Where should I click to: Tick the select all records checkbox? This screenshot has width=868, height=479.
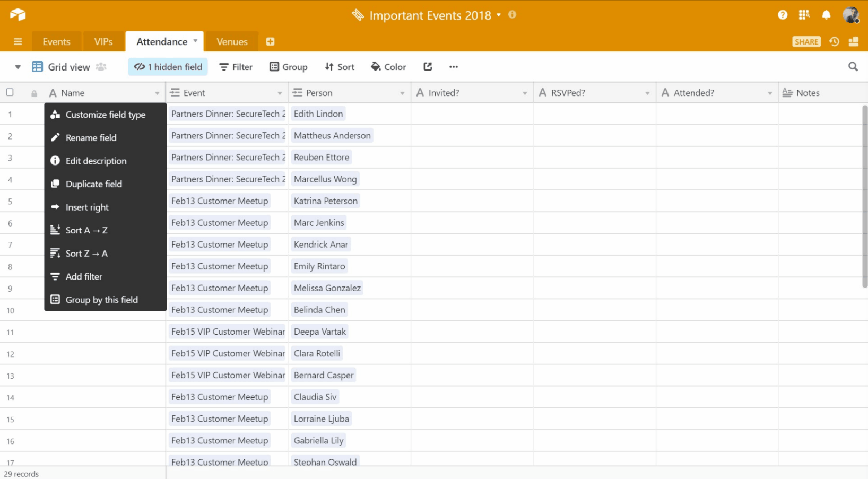pos(10,92)
